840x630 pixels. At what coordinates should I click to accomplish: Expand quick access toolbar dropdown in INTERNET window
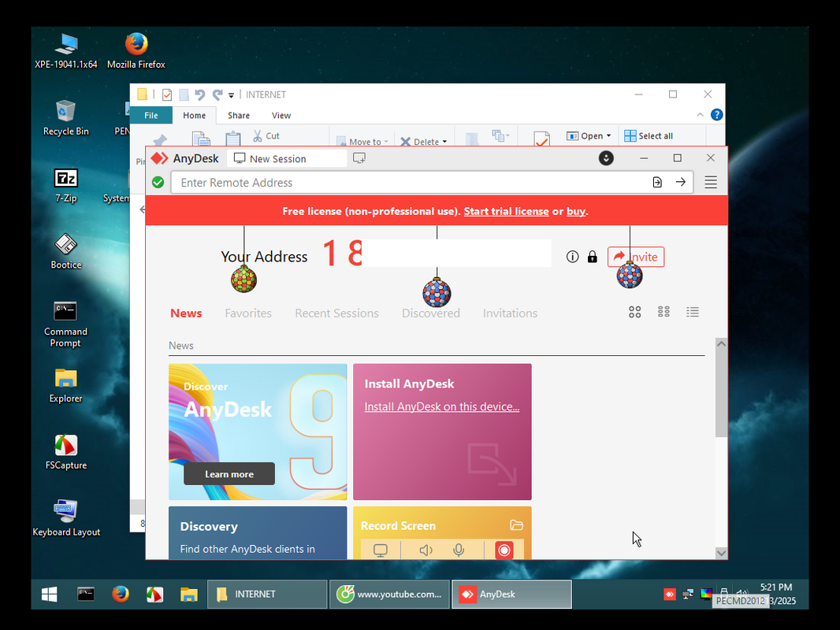232,95
